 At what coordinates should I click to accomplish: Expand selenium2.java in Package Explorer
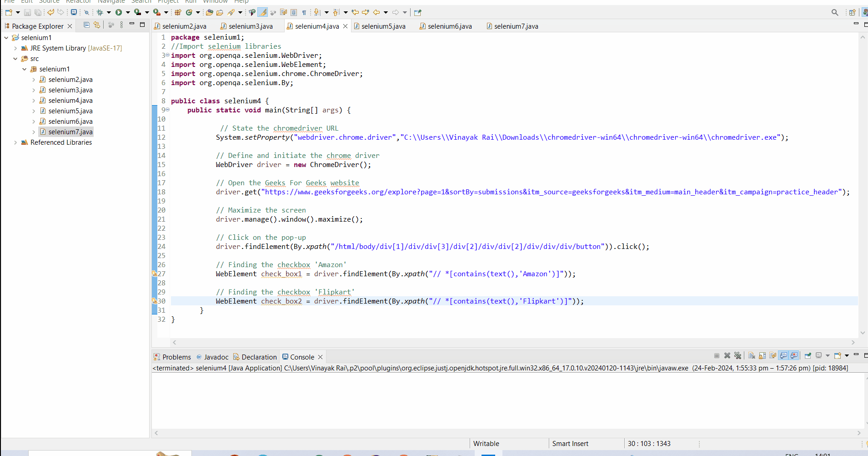tap(34, 80)
